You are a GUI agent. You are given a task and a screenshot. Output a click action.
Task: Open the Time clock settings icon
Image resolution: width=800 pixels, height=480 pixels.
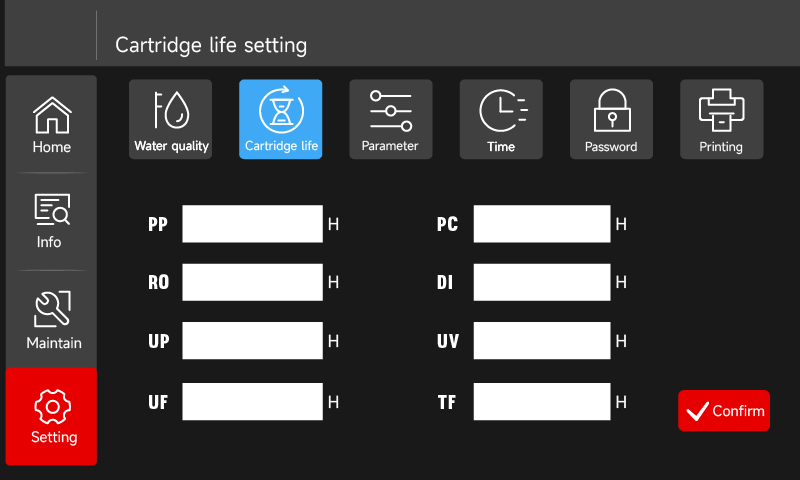click(501, 119)
